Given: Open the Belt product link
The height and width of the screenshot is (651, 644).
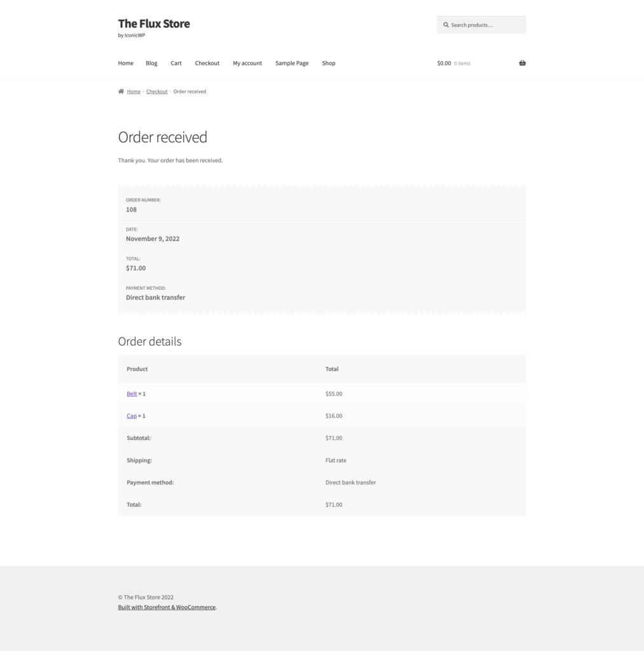Looking at the screenshot, I should click(131, 394).
